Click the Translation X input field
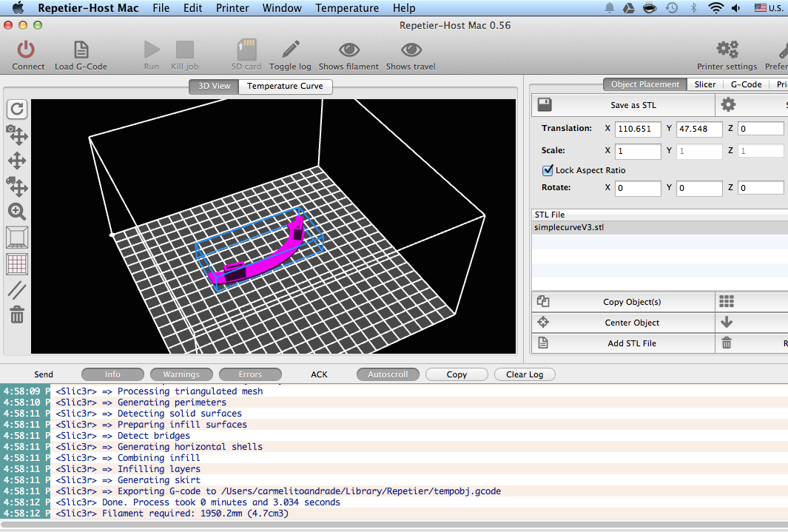The image size is (788, 532). point(638,129)
